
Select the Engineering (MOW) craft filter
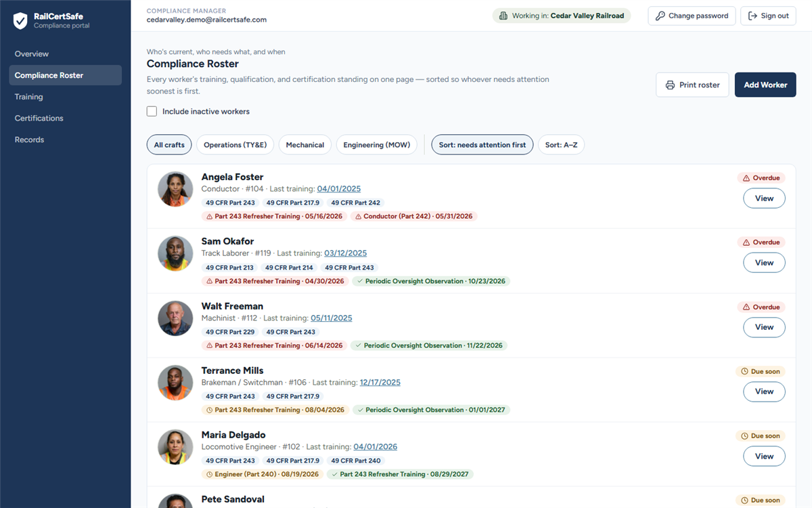tap(376, 145)
